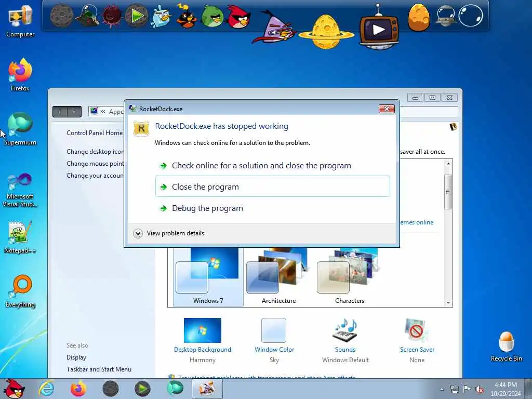Open Screen Saver settings

pyautogui.click(x=417, y=341)
